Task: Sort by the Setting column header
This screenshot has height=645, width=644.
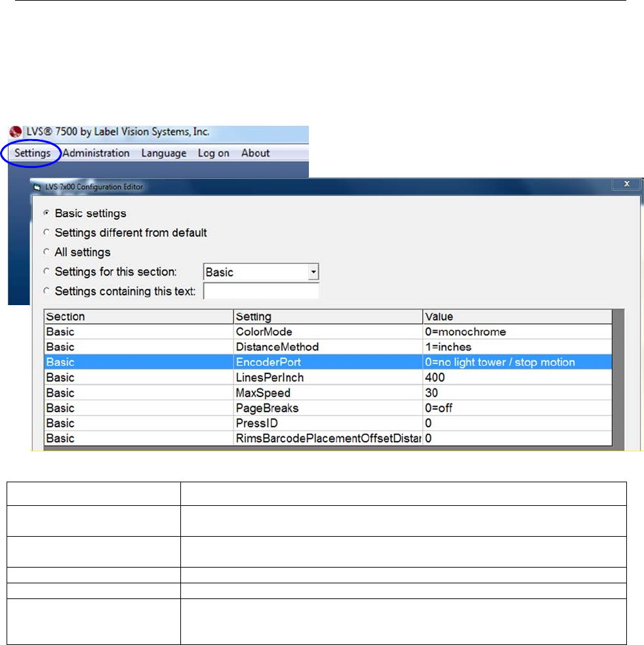Action: 328,317
